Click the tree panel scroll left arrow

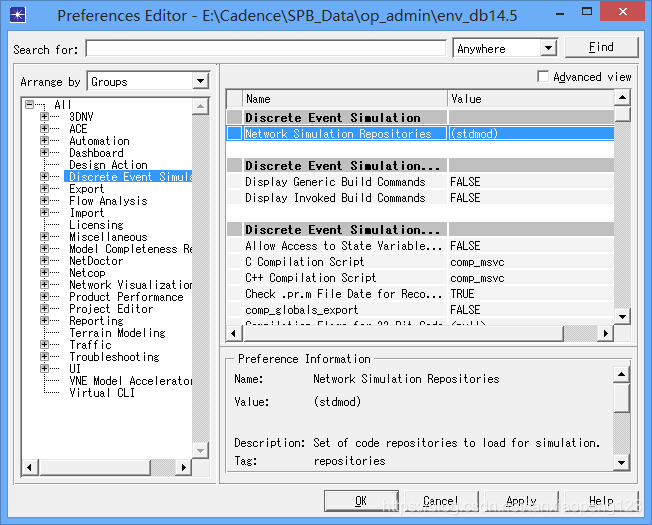(x=30, y=467)
